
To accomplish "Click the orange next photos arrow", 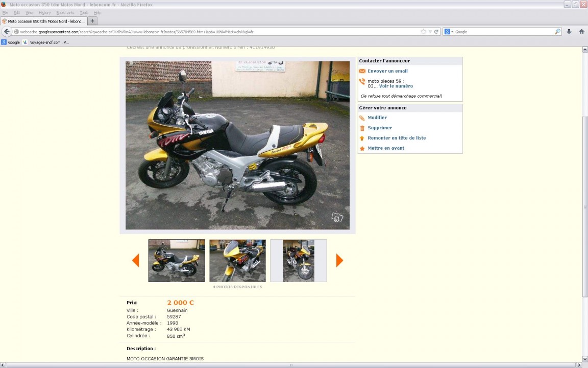I will 339,261.
